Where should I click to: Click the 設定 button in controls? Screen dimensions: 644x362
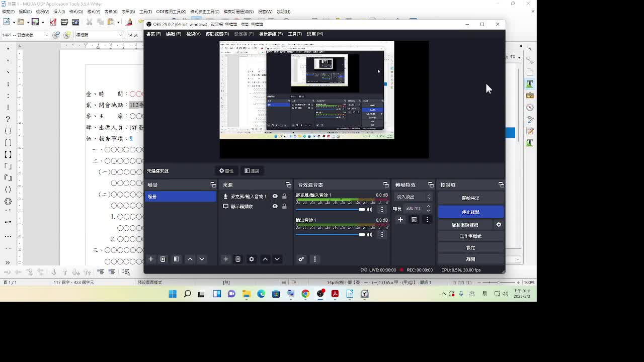[470, 248]
